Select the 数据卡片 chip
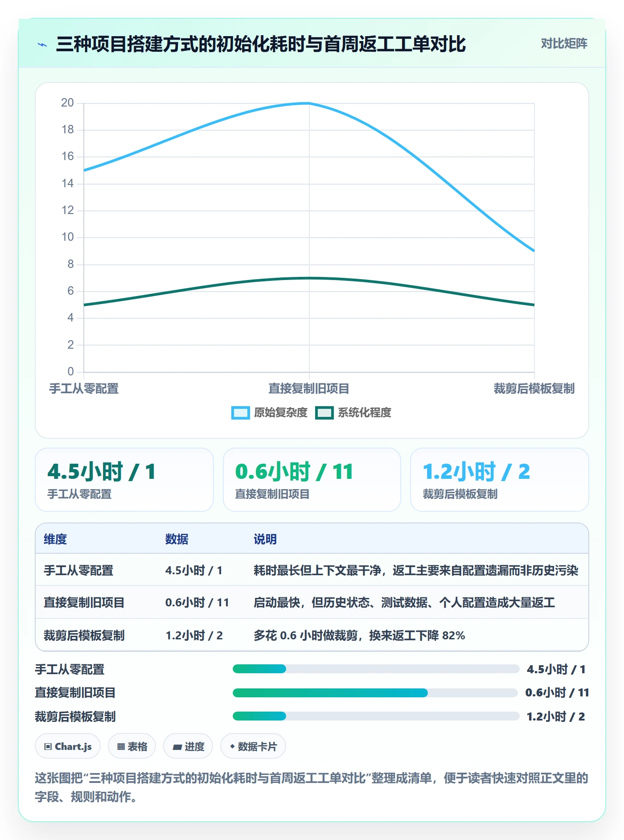The image size is (624, 840). (x=253, y=746)
